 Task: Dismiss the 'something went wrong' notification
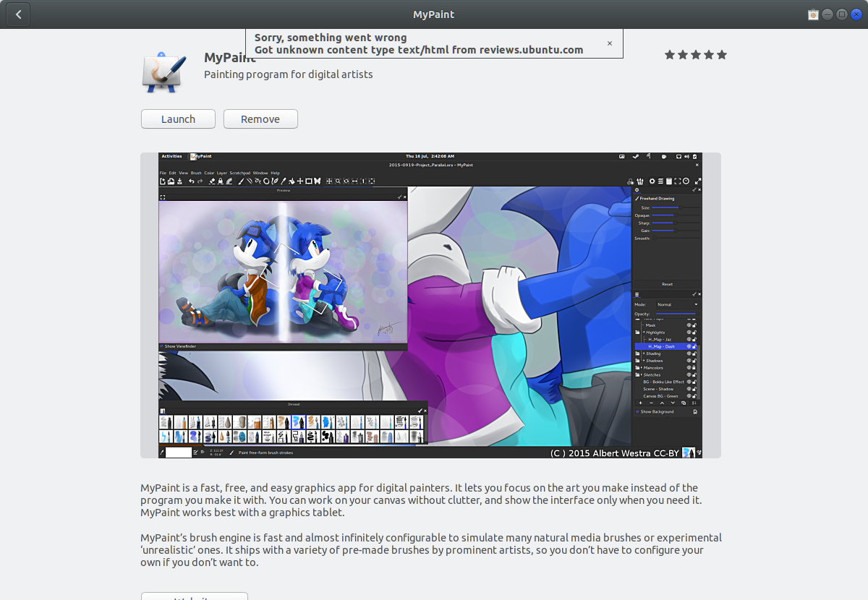click(x=609, y=43)
